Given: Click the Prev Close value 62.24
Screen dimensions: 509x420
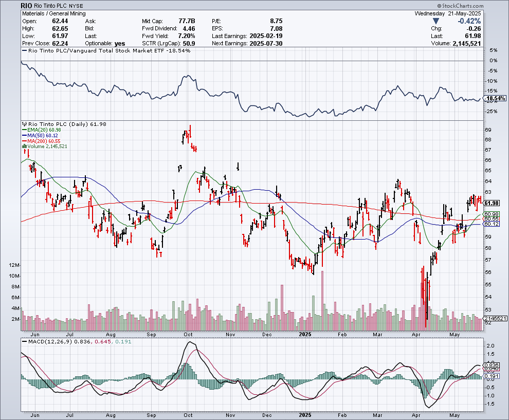Looking at the screenshot, I should click(60, 44).
